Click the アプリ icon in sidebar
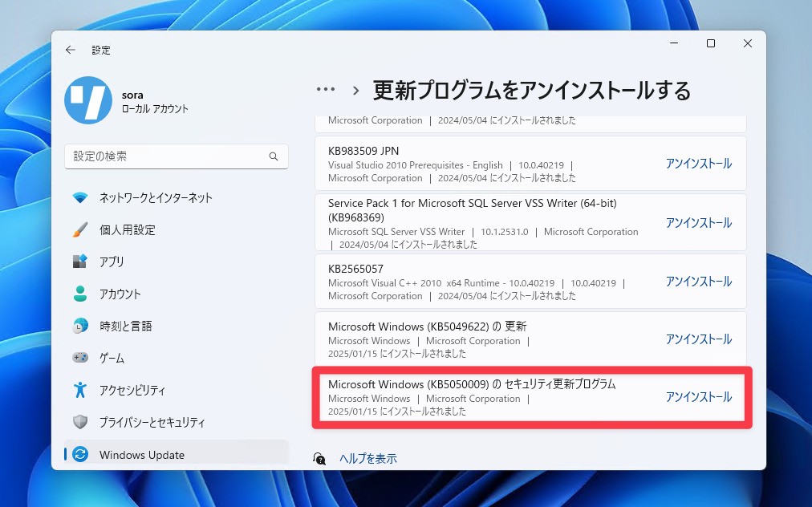Image resolution: width=812 pixels, height=507 pixels. pyautogui.click(x=79, y=262)
